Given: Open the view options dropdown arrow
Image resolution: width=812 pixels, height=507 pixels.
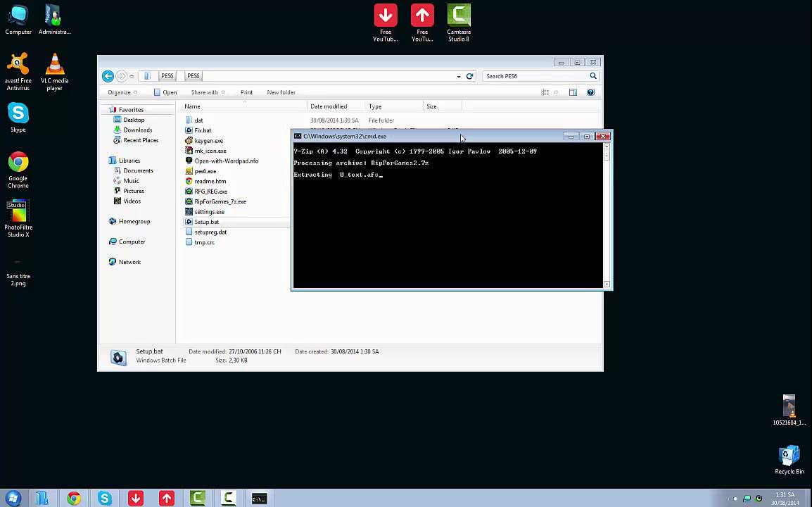Looking at the screenshot, I should (x=556, y=92).
